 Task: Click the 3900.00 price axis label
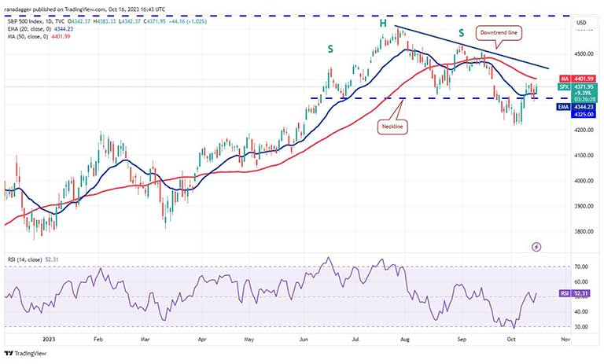tap(584, 206)
